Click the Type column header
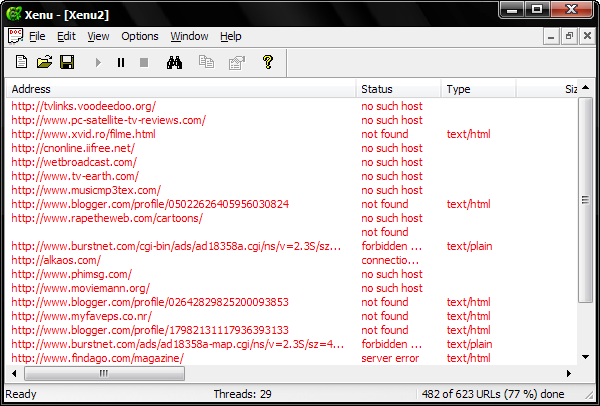The width and height of the screenshot is (600, 406). pyautogui.click(x=478, y=89)
